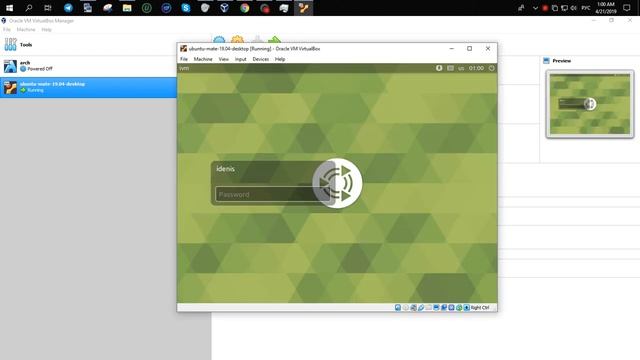Click the Right Ctrl host key indicator
640x360 pixels.
click(480, 307)
